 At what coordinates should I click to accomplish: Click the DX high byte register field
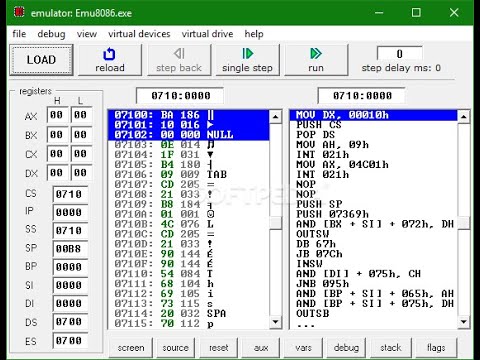point(57,173)
